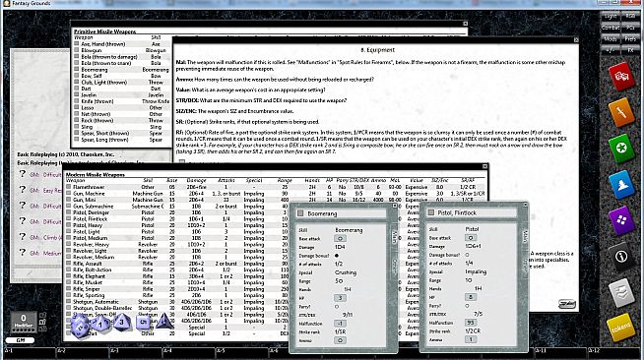Screen dimensions: 644x360
Task: Click Malfunction field in Boomerang sheet
Action: 340,323
